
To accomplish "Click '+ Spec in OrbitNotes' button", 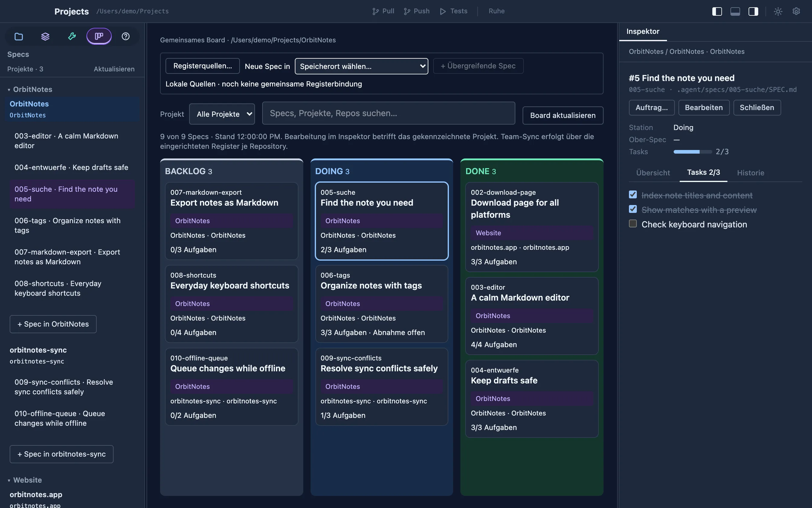I will [x=53, y=324].
